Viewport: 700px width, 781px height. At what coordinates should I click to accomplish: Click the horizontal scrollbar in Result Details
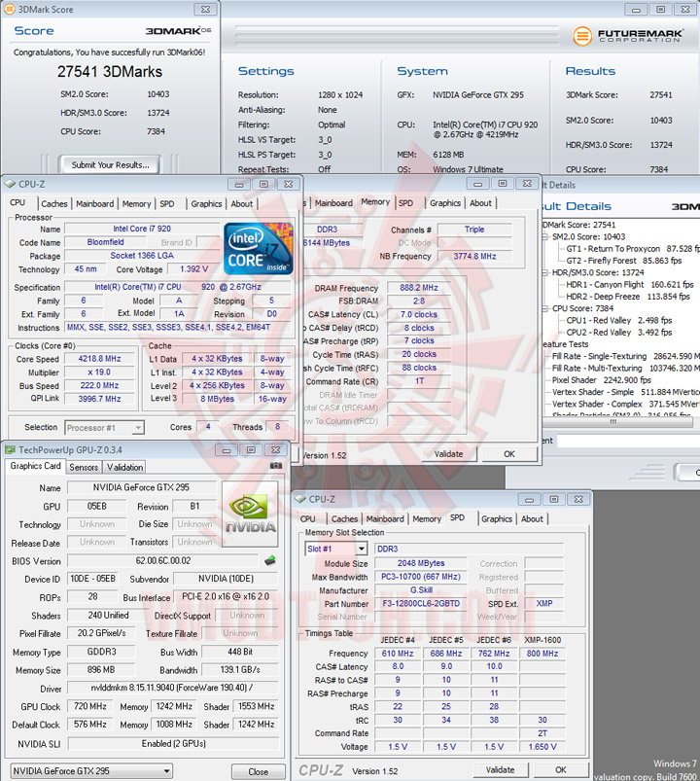tap(616, 422)
